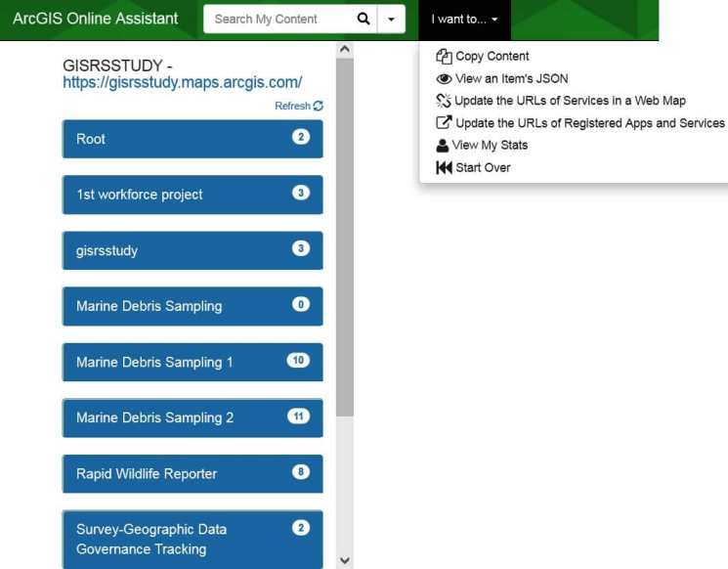Click the count badge 11 on Marine Debris Sampling 2
The width and height of the screenshot is (728, 569).
click(x=298, y=416)
